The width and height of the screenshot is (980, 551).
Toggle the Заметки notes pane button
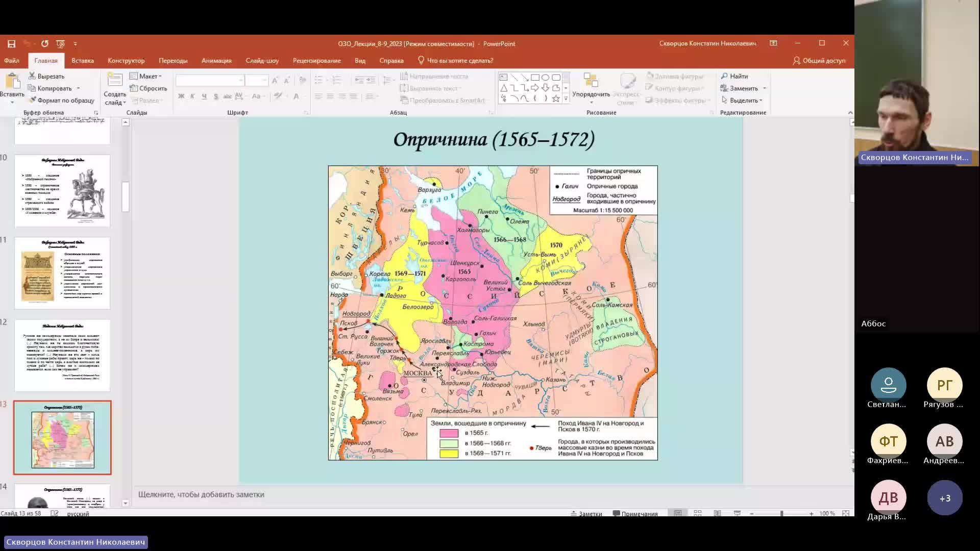click(x=586, y=513)
